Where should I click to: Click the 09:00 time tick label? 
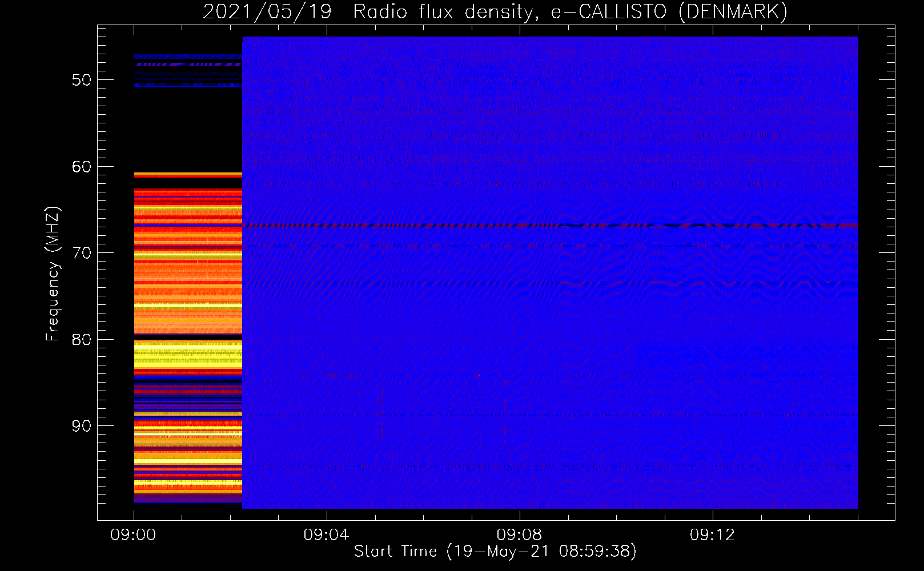[x=134, y=535]
